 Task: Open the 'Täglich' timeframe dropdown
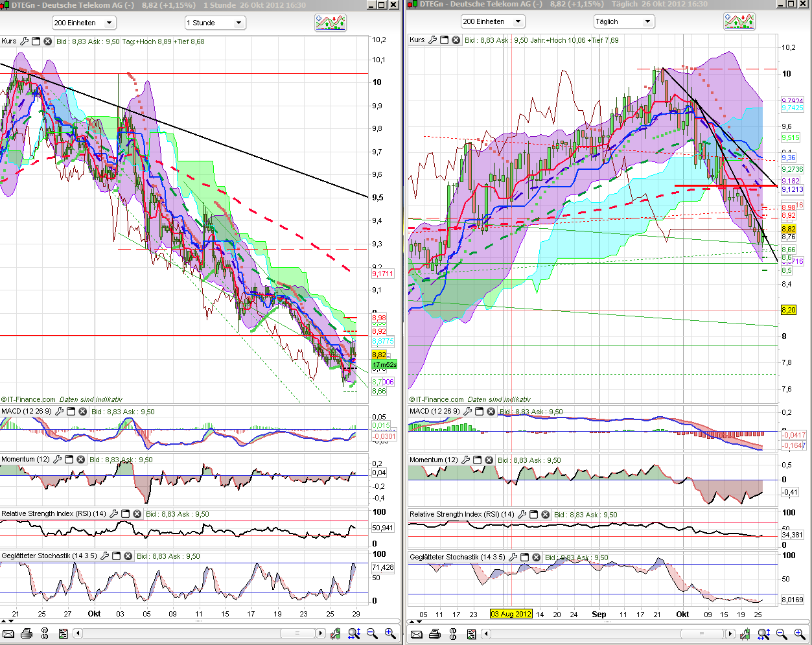623,21
